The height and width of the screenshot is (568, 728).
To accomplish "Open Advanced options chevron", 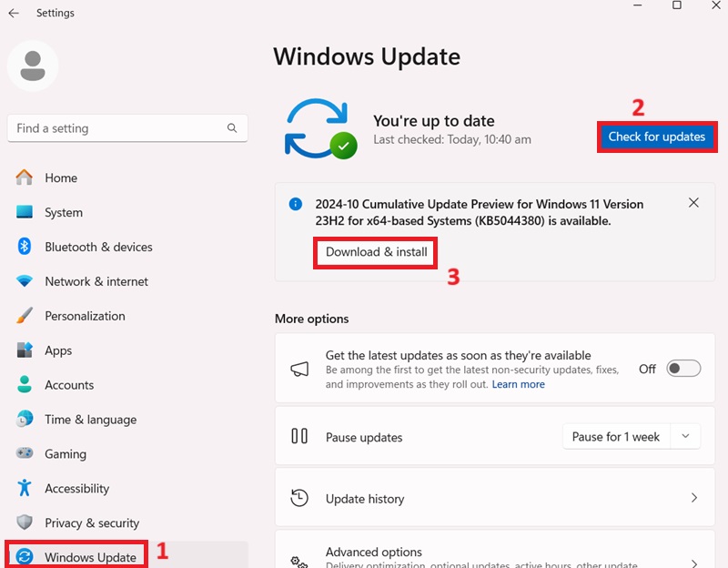I will pos(694,563).
